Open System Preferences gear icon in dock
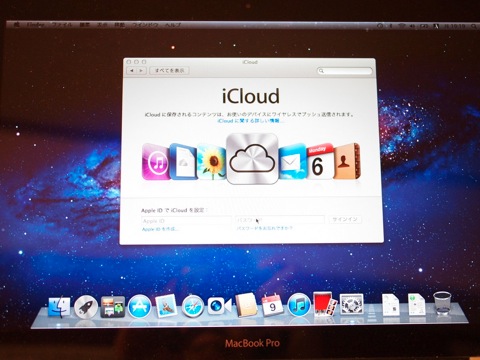 pos(352,304)
